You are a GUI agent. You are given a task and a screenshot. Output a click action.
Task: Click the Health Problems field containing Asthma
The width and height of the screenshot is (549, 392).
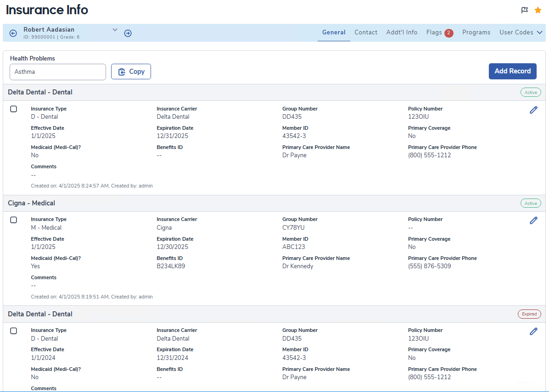click(x=58, y=72)
